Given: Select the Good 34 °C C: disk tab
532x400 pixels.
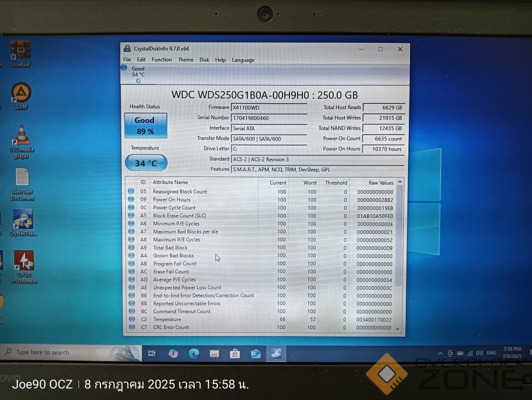Looking at the screenshot, I should pyautogui.click(x=137, y=74).
